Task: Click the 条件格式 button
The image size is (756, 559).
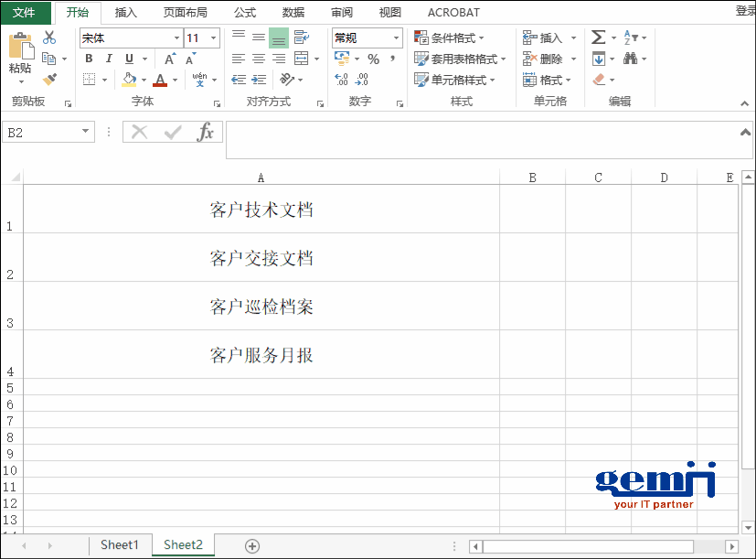Action: tap(448, 37)
